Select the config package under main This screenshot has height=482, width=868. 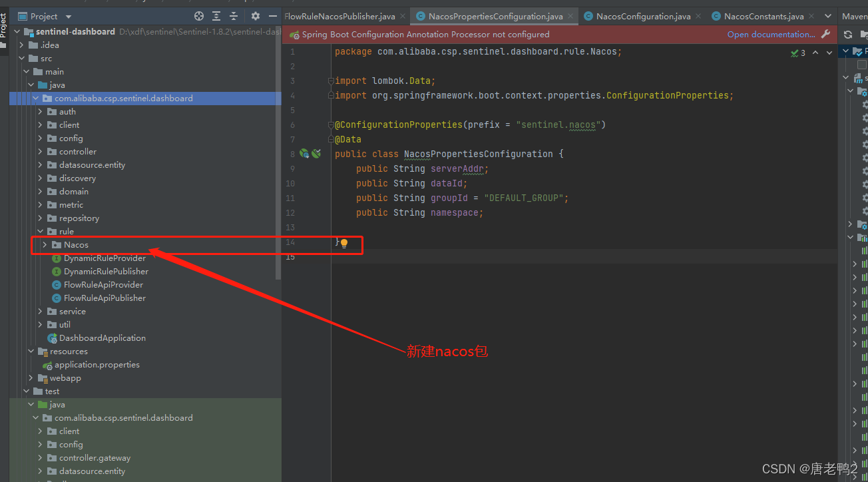[x=71, y=138]
